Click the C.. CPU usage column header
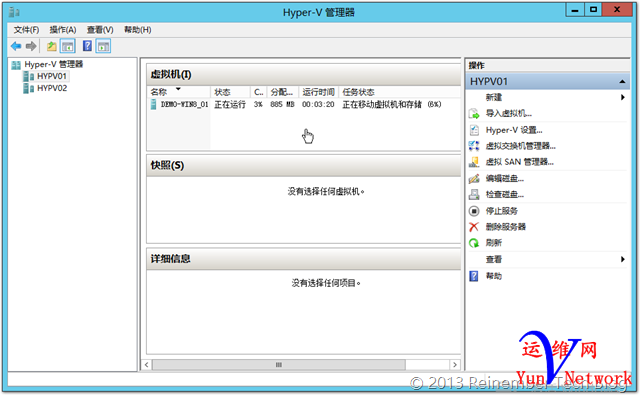 [259, 92]
